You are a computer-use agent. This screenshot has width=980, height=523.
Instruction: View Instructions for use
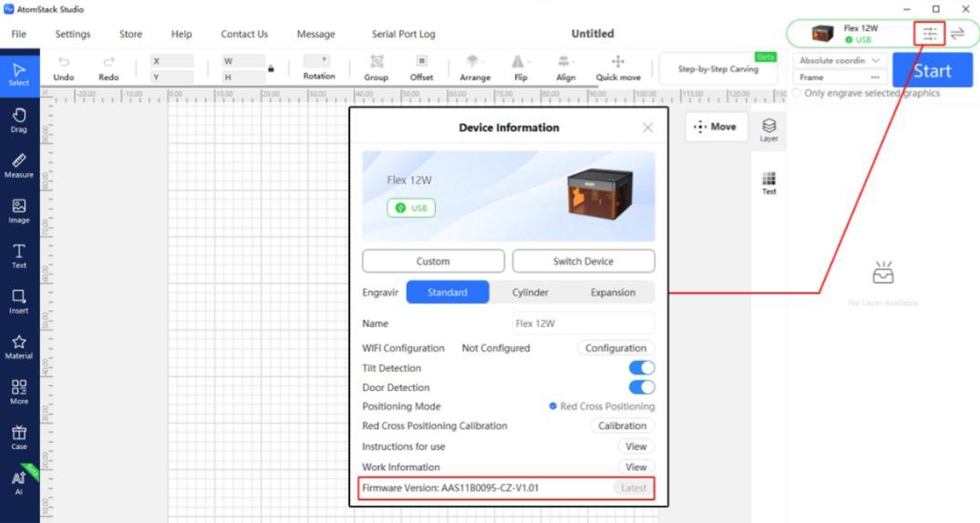pyautogui.click(x=636, y=446)
